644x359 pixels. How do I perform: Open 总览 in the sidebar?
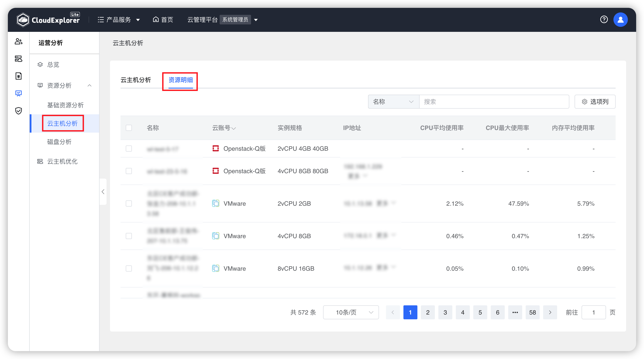64,65
